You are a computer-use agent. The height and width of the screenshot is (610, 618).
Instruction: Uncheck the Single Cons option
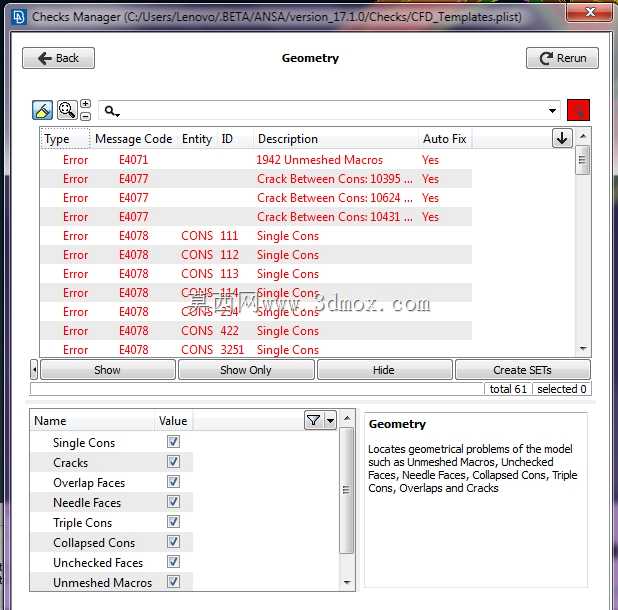click(173, 441)
